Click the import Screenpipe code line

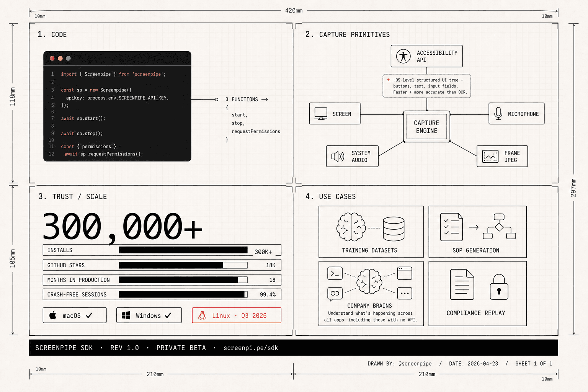(x=113, y=74)
